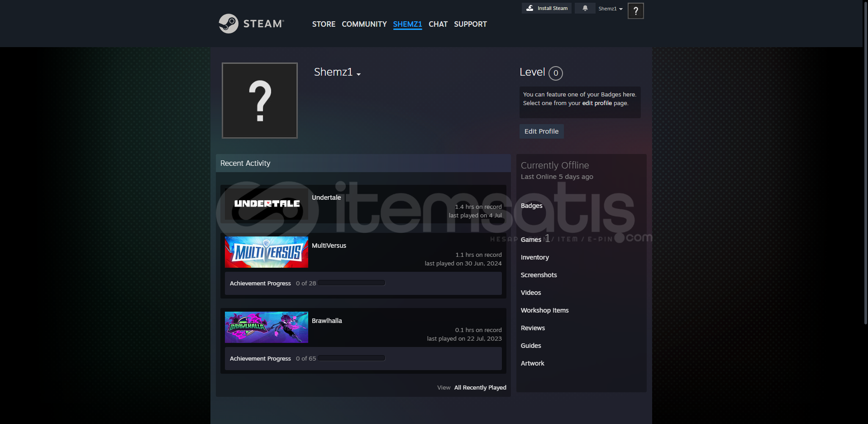Click '1.1 hrs on record' text for MultiVersus
Image resolution: width=868 pixels, height=424 pixels.
tap(478, 255)
